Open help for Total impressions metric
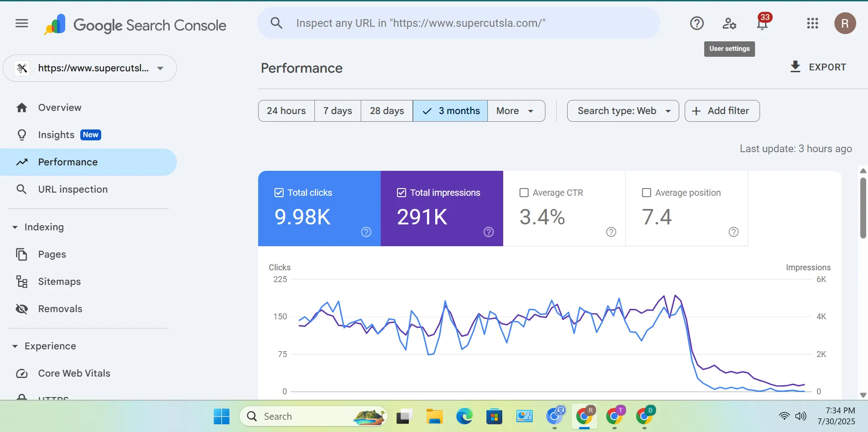This screenshot has height=432, width=868. coord(489,232)
